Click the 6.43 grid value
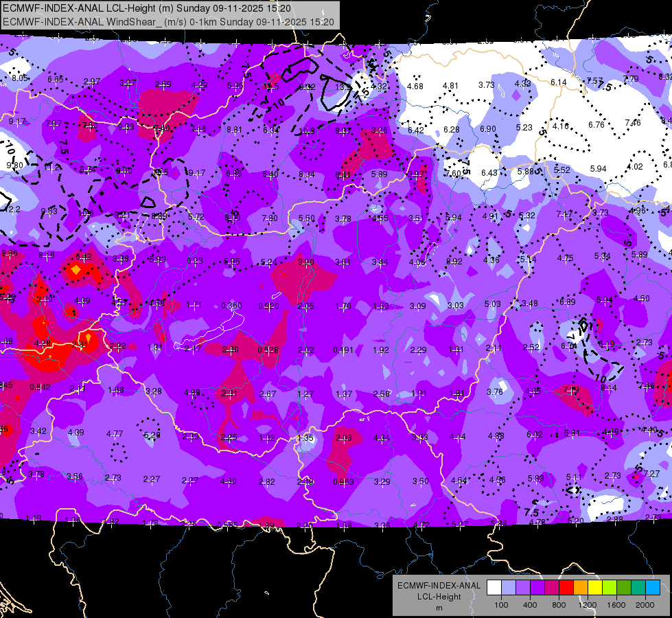672x618 pixels. coord(489,173)
